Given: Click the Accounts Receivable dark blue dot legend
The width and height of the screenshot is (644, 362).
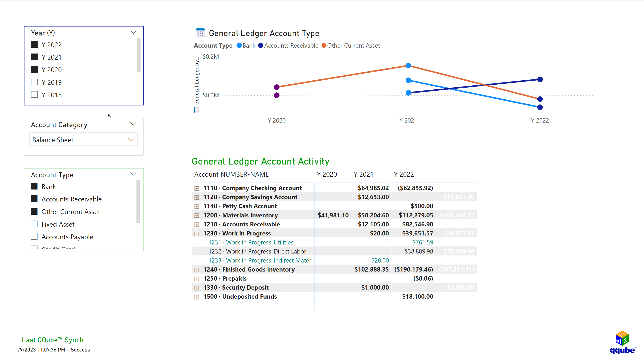Looking at the screenshot, I should (x=261, y=46).
